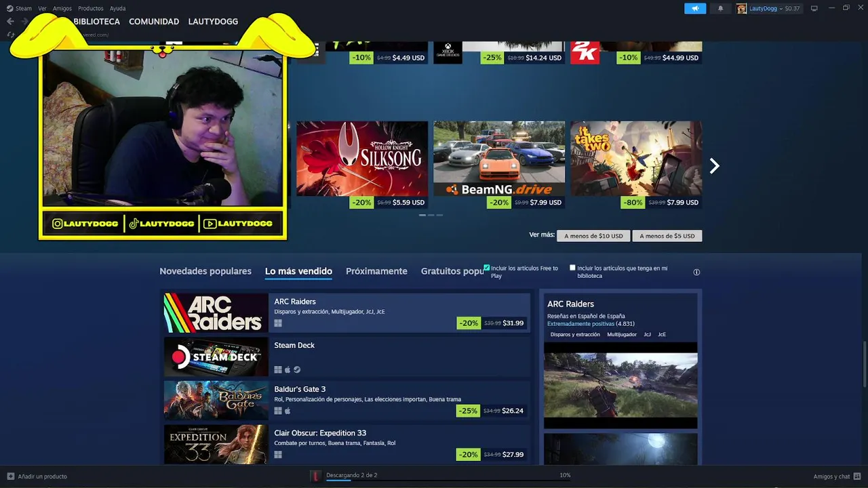Viewport: 868px width, 488px height.
Task: Click the Windows icon under Baldur's Gate 3
Action: coord(278,411)
